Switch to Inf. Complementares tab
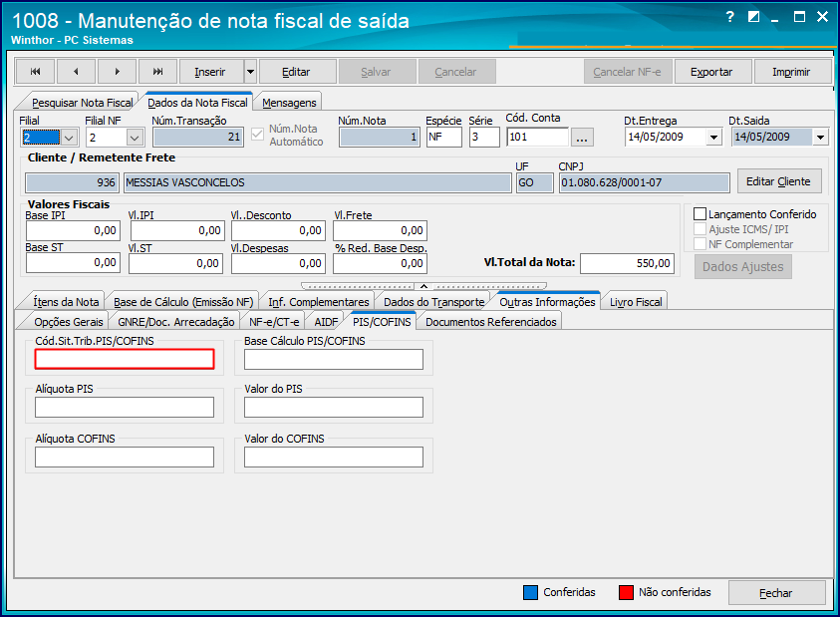This screenshot has height=617, width=840. pyautogui.click(x=319, y=302)
